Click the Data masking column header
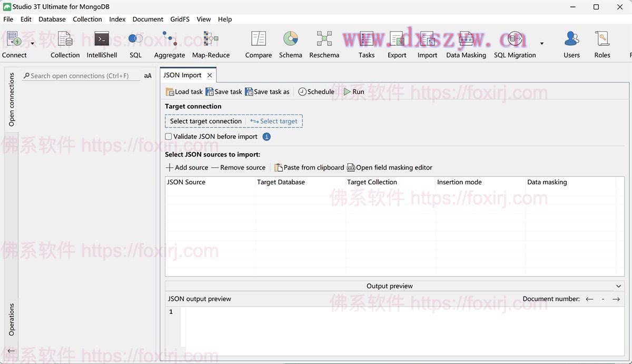The image size is (632, 364). 571,182
